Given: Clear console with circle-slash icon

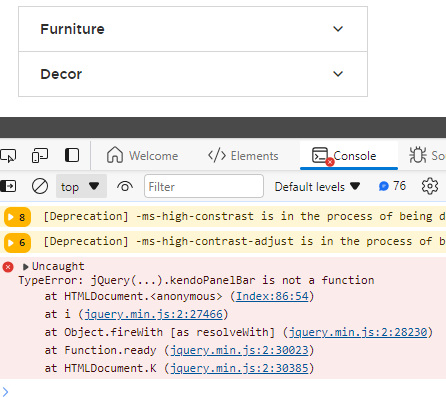Looking at the screenshot, I should coord(40,186).
